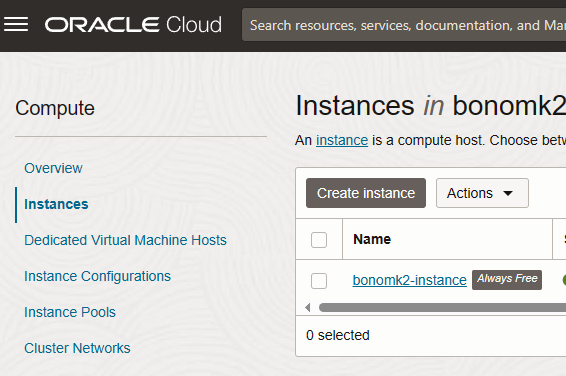Click the horizontal table scrollbar
The width and height of the screenshot is (566, 376).
pos(442,307)
